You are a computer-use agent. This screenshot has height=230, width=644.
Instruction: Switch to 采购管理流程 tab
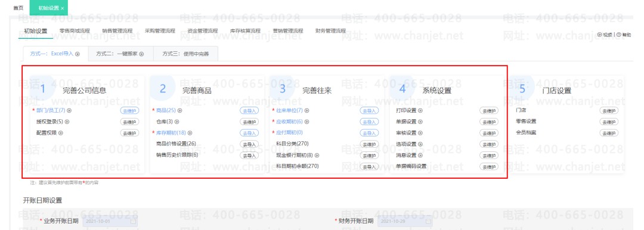[160, 31]
